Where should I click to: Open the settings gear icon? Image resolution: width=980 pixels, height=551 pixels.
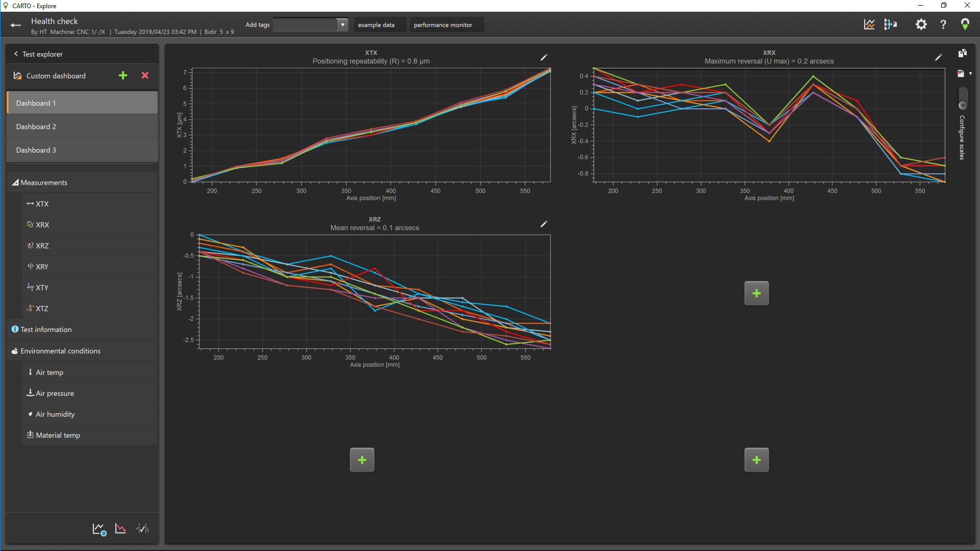pos(921,24)
